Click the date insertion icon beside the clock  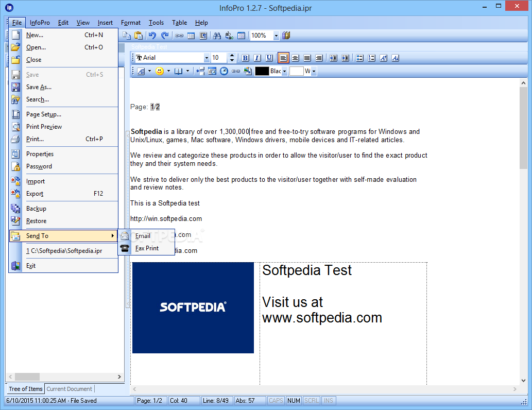pos(212,71)
